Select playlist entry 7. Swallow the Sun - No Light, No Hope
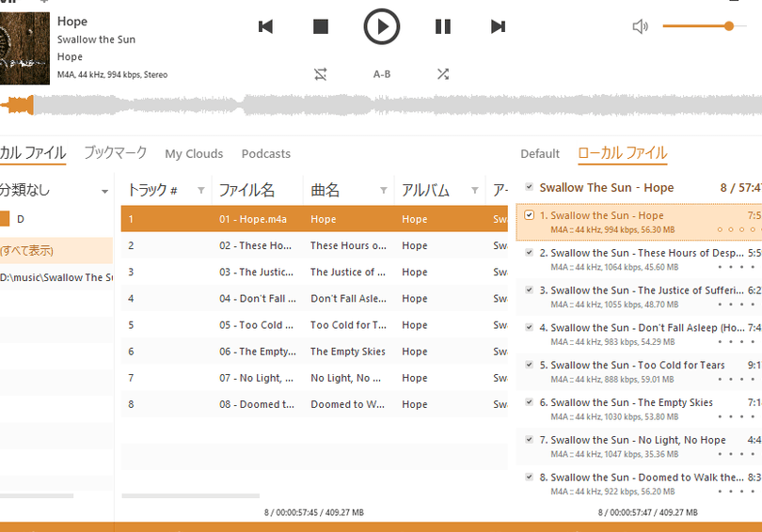Image resolution: width=762 pixels, height=532 pixels. click(x=639, y=446)
